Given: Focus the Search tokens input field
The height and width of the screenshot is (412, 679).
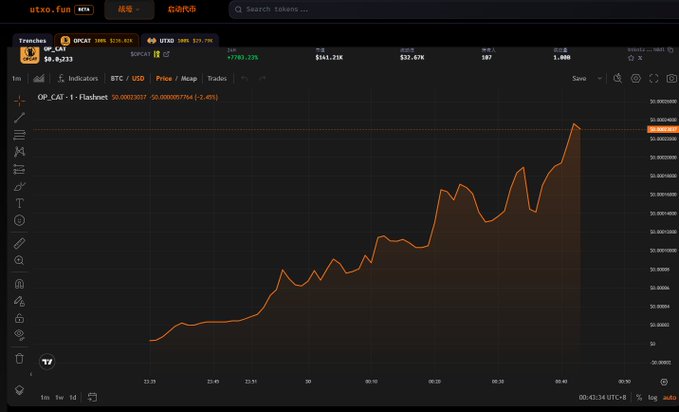Looking at the screenshot, I should pos(453,9).
